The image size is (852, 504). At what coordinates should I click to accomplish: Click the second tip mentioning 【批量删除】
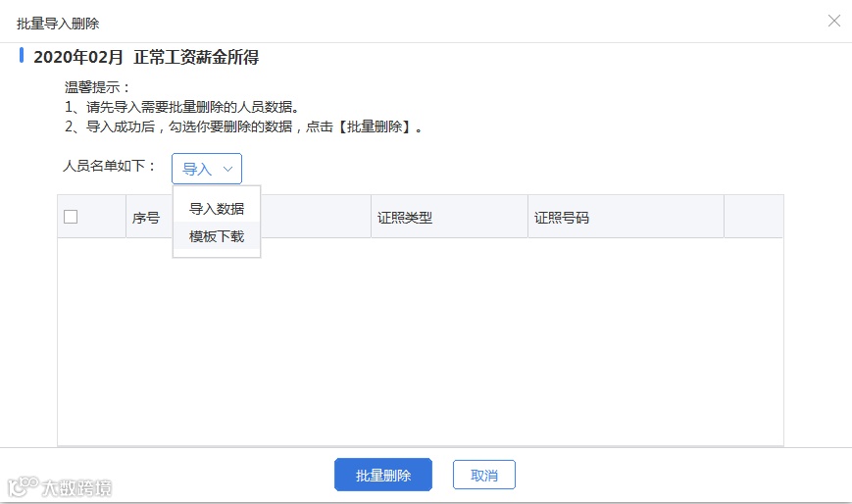243,126
